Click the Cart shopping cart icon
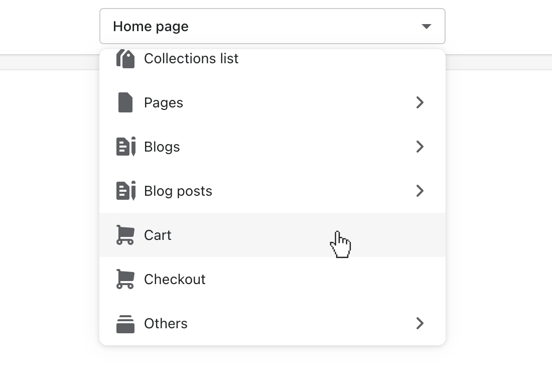 125,235
